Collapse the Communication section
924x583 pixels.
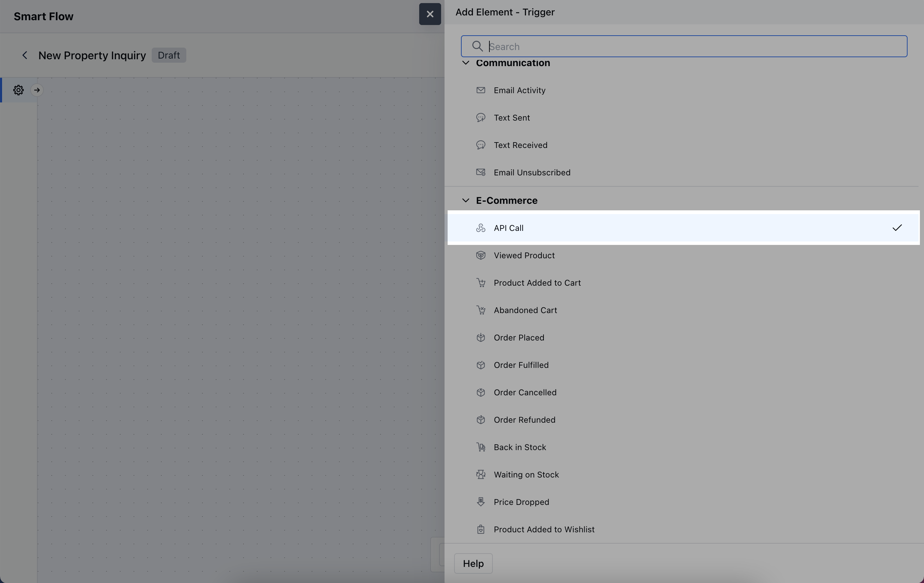point(465,63)
